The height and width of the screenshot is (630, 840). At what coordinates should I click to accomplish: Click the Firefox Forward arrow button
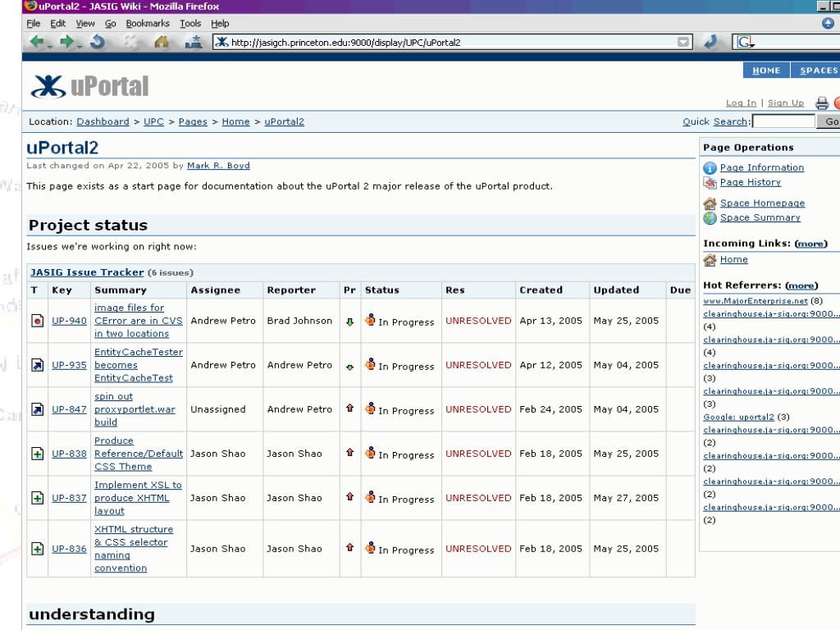pyautogui.click(x=66, y=42)
